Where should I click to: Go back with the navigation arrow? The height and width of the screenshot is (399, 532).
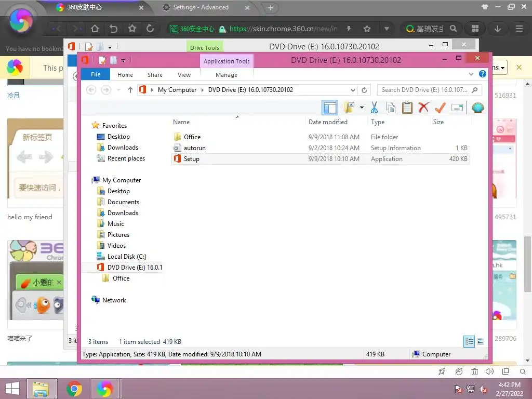tap(91, 90)
